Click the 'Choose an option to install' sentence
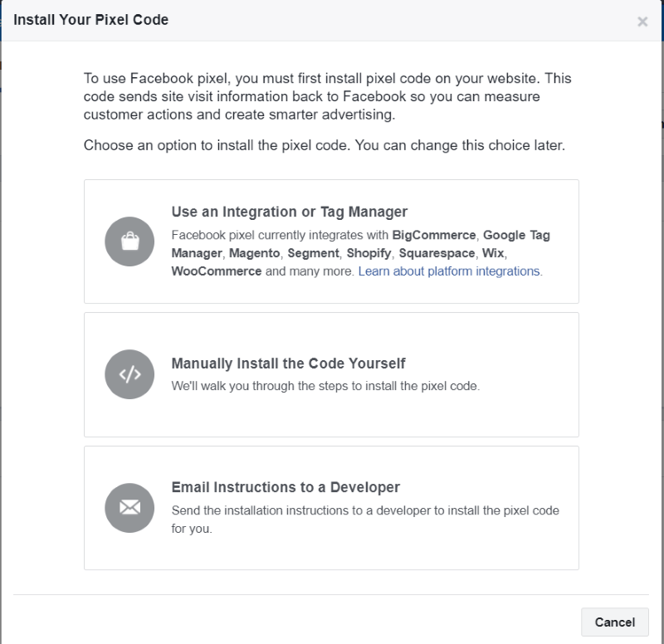The height and width of the screenshot is (644, 664). pos(325,145)
